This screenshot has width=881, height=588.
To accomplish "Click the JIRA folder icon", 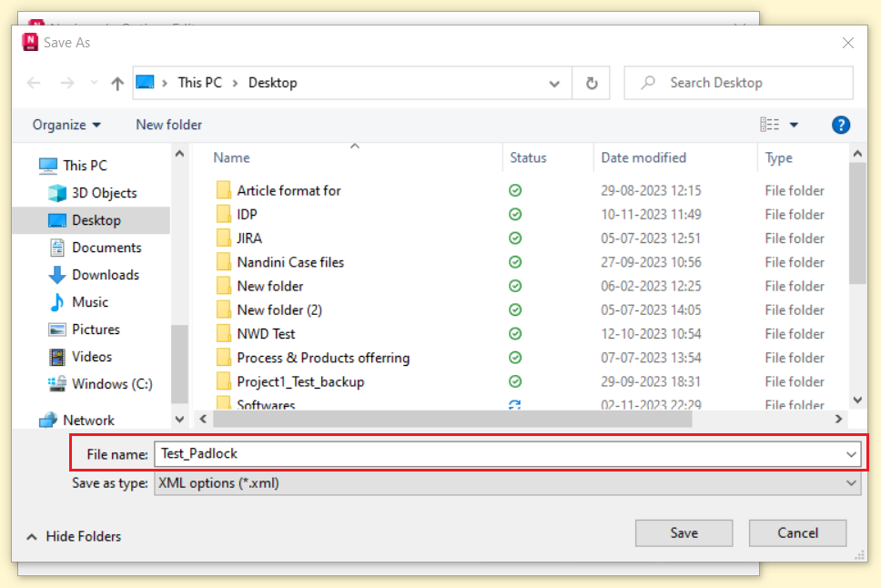I will tap(224, 238).
